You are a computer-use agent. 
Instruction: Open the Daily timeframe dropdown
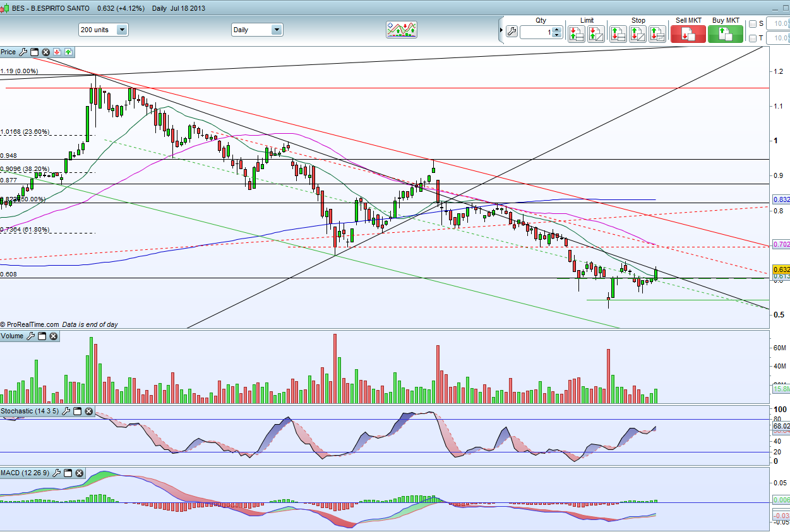[257, 30]
